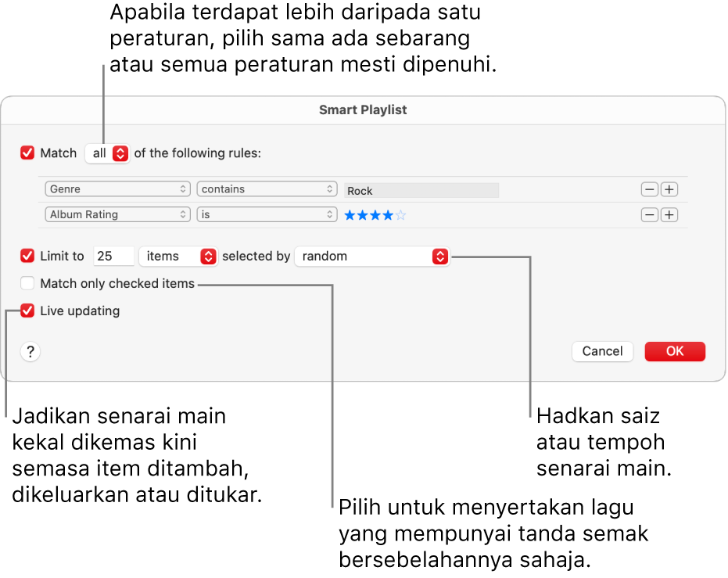
Task: Open the 'items' unit popup menu
Action: click(x=178, y=257)
